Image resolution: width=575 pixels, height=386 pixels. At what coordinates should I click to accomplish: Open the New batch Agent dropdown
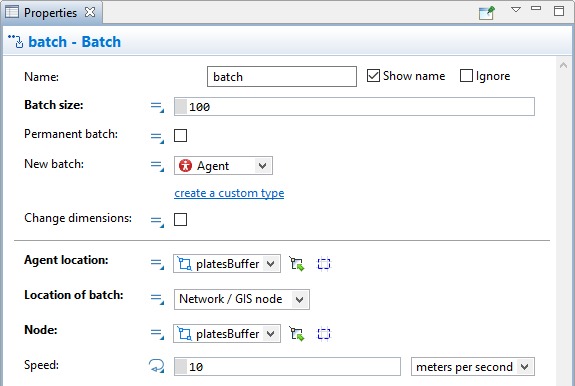click(223, 166)
